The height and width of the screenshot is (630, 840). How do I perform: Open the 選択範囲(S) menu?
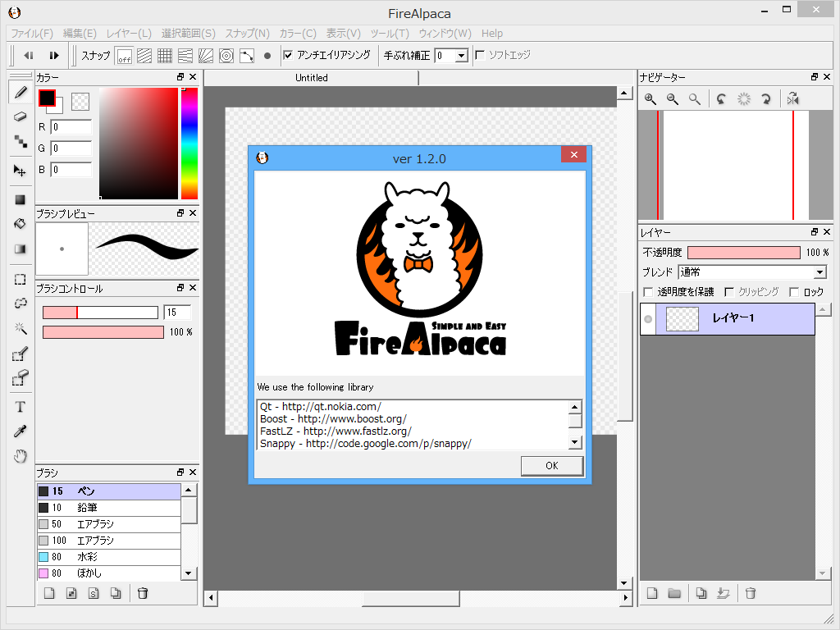(189, 33)
